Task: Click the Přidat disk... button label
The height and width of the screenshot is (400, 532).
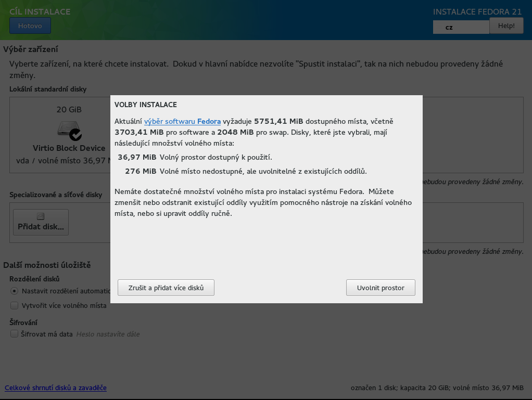Action: tap(41, 227)
